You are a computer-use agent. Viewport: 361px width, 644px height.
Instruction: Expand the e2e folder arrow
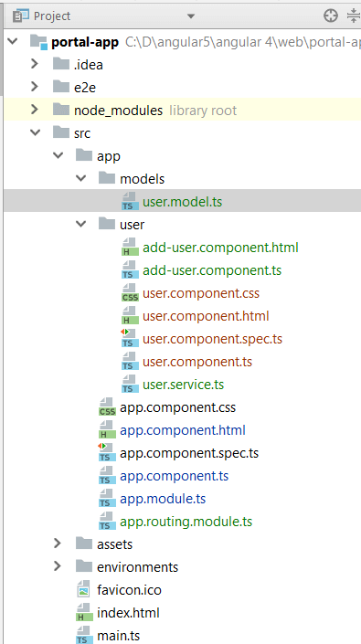(35, 87)
